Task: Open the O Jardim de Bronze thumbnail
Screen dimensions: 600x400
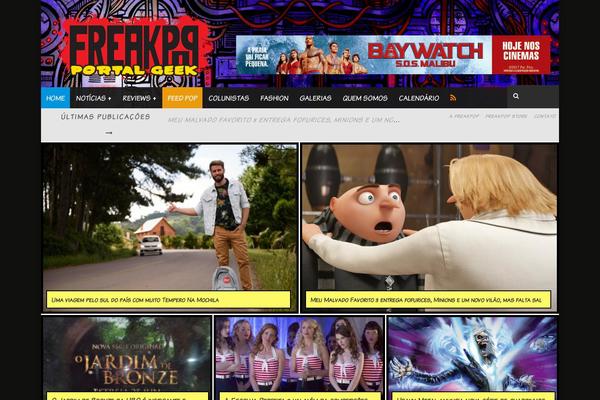Action: coord(127,354)
